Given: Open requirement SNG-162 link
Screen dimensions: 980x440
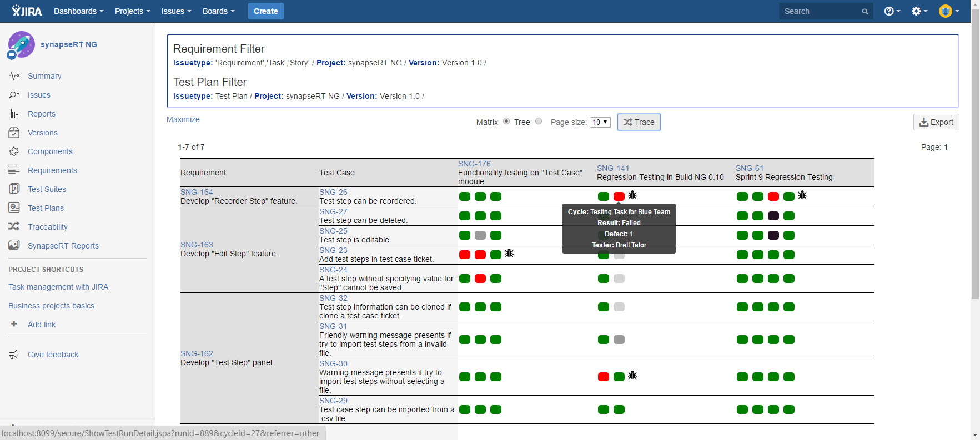Looking at the screenshot, I should pos(197,353).
